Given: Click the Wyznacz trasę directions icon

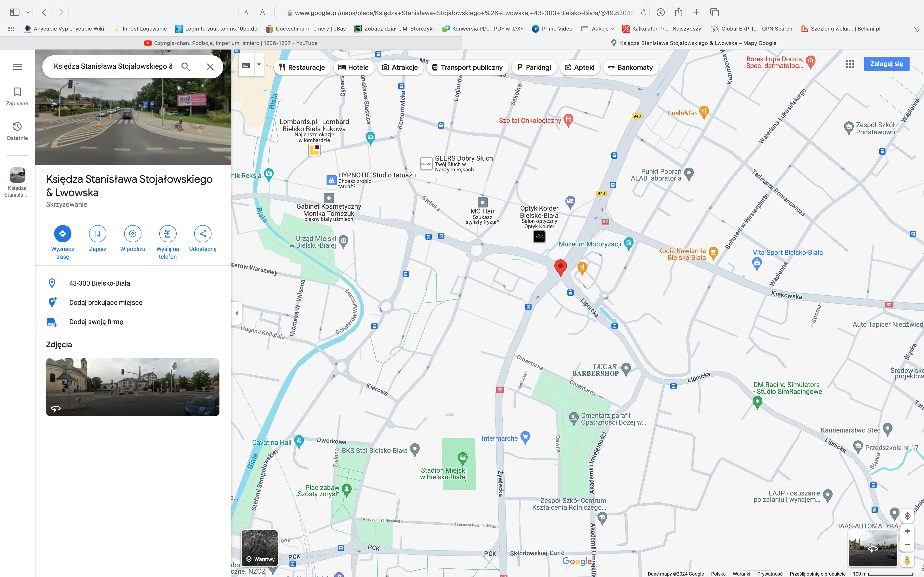Looking at the screenshot, I should click(63, 233).
